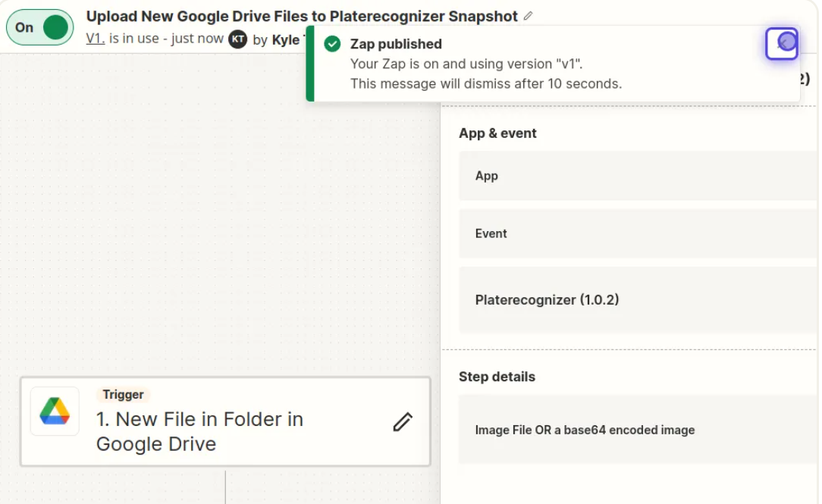Open the Event field under App & event
This screenshot has height=504, width=822.
coord(637,233)
